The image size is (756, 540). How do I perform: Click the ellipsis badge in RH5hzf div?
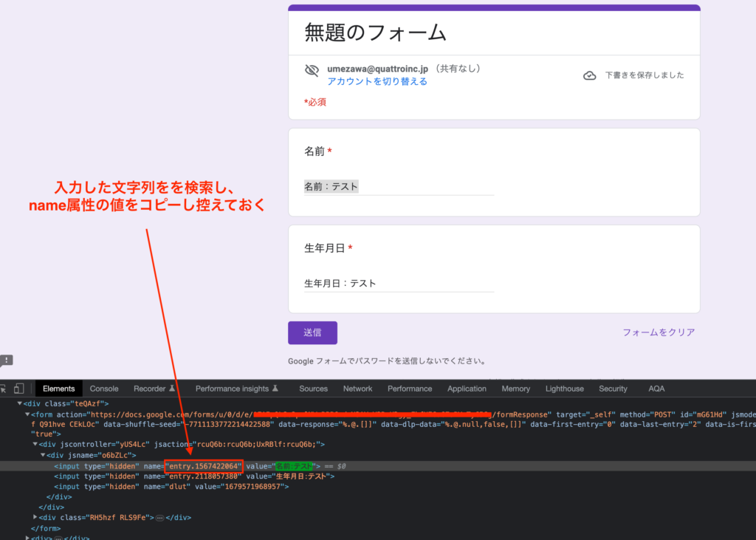click(159, 518)
